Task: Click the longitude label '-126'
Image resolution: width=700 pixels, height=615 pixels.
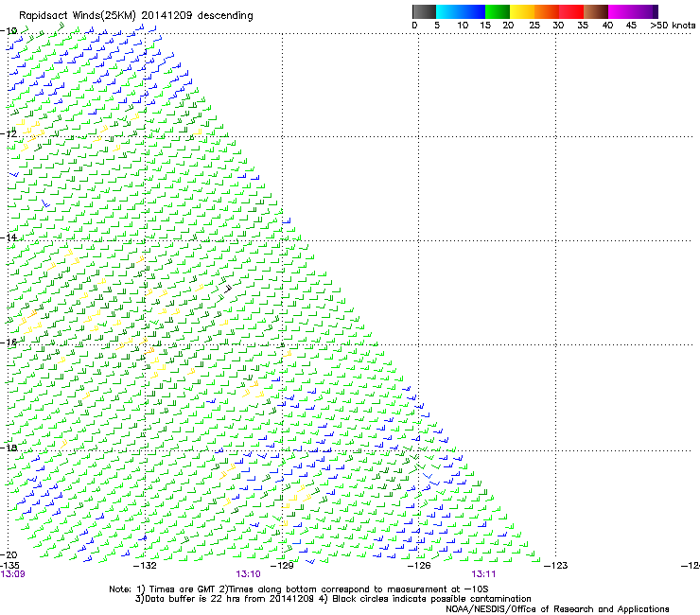Action: [419, 566]
